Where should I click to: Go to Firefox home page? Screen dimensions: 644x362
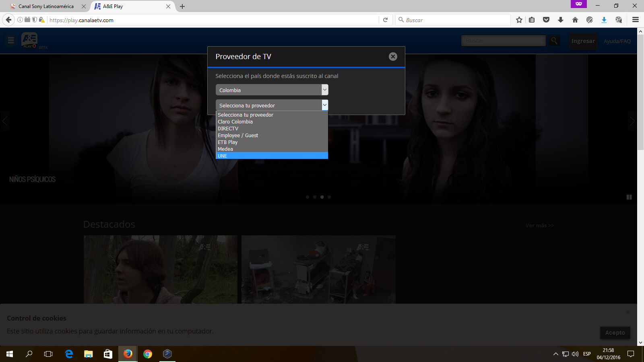(575, 20)
